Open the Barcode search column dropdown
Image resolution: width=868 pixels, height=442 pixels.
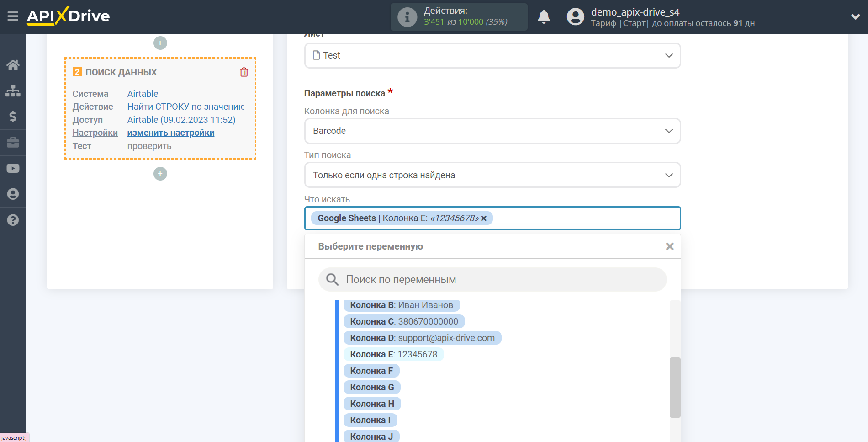point(492,131)
